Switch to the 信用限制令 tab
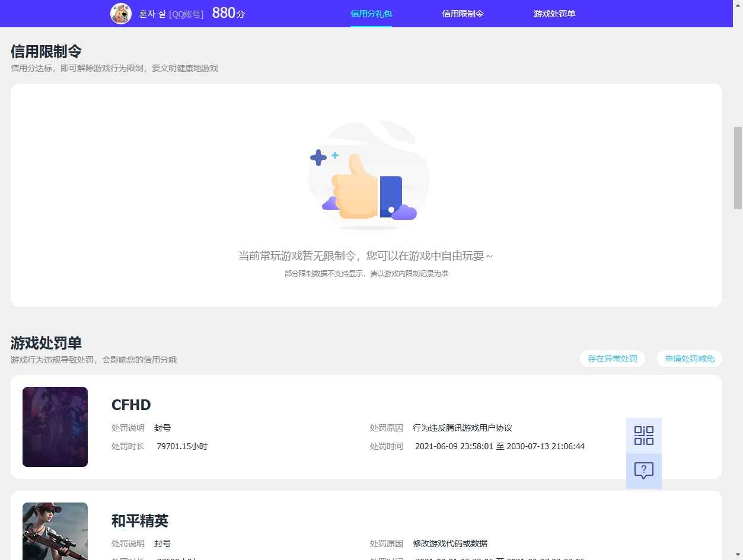Viewport: 743px width, 560px height. 463,14
